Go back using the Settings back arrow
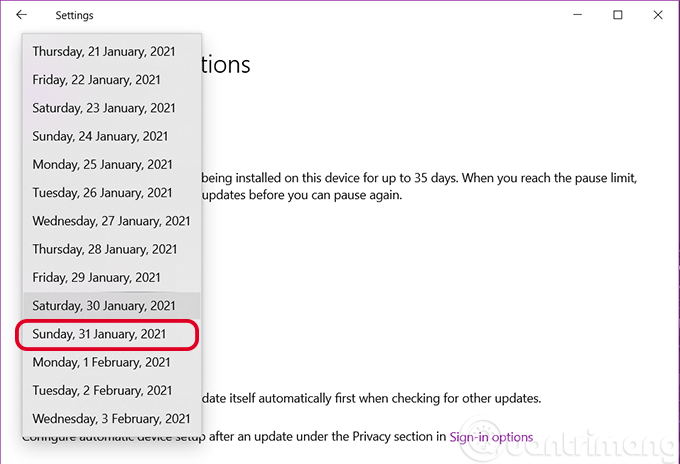This screenshot has height=464, width=680. pyautogui.click(x=22, y=15)
